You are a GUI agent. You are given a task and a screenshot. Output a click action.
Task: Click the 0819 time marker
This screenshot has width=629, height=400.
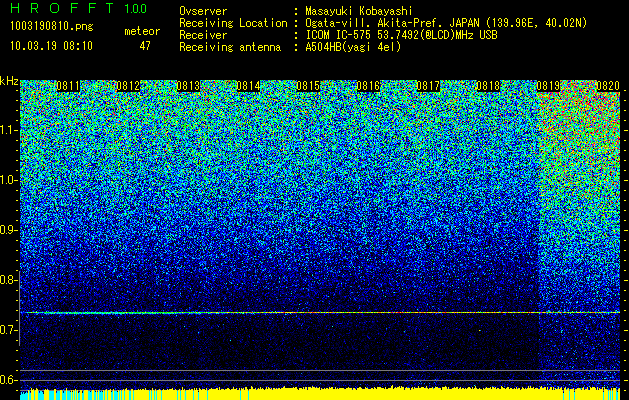(548, 86)
